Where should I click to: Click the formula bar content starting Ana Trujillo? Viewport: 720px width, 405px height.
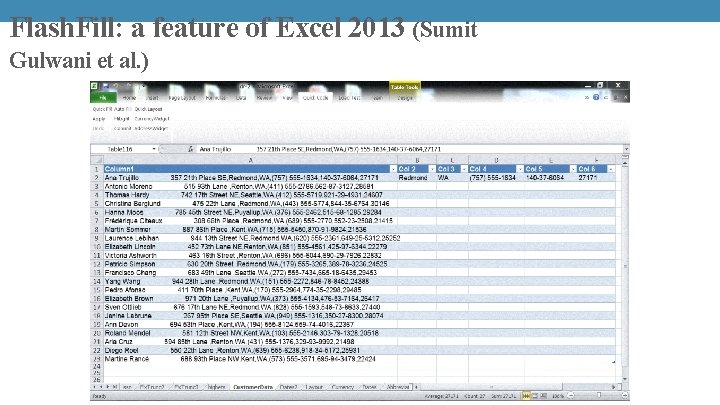point(409,149)
